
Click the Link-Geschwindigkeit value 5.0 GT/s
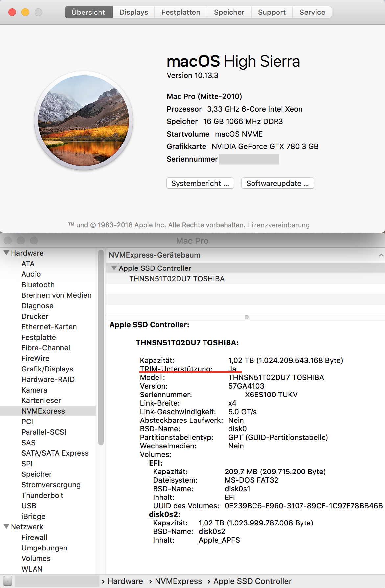tap(243, 412)
